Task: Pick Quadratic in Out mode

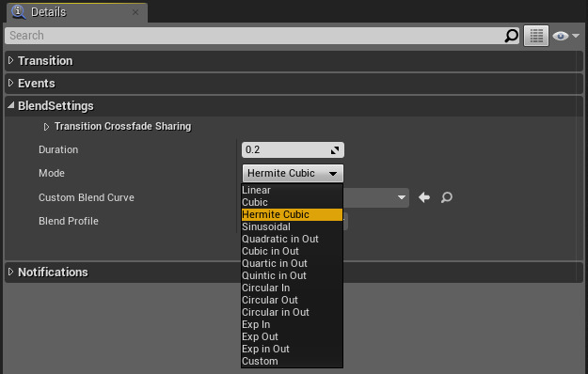Action: pyautogui.click(x=293, y=240)
